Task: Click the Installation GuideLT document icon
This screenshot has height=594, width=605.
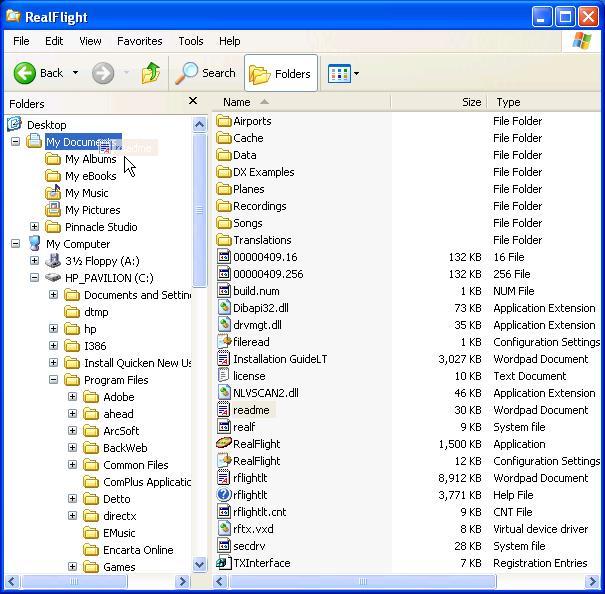Action: tap(224, 359)
